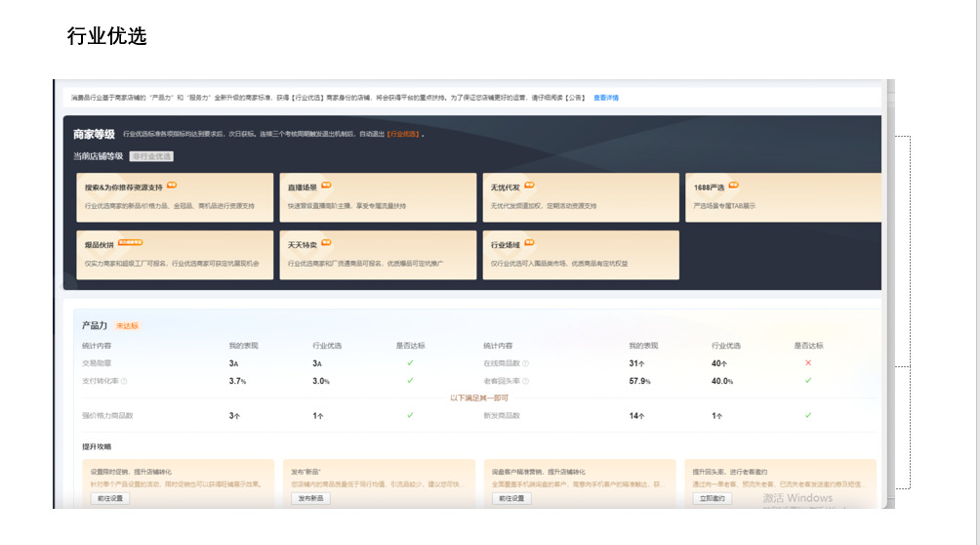Viewport: 980px width, 545px height.
Task: Select the 新发商品数 metric label
Action: coord(502,416)
